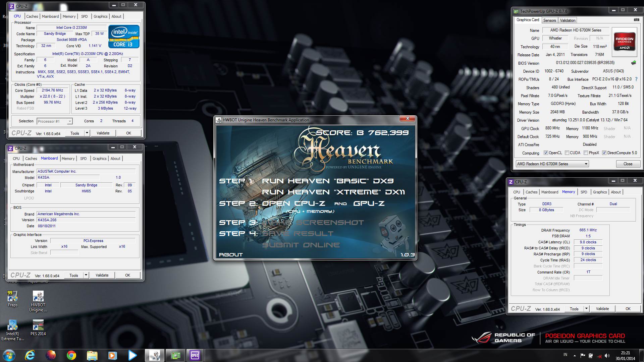Click the Radeon Graphics logo in GPU-Z
The image size is (644, 362).
(624, 41)
